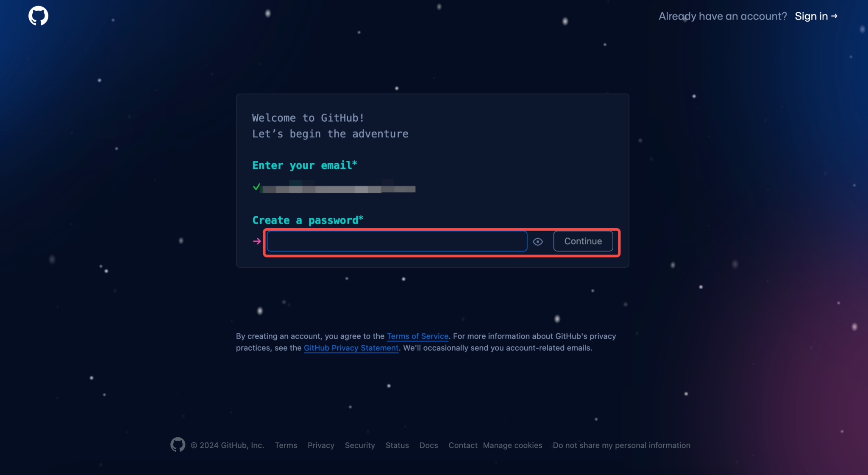Click Manage cookies in the footer
The image size is (868, 475).
512,445
